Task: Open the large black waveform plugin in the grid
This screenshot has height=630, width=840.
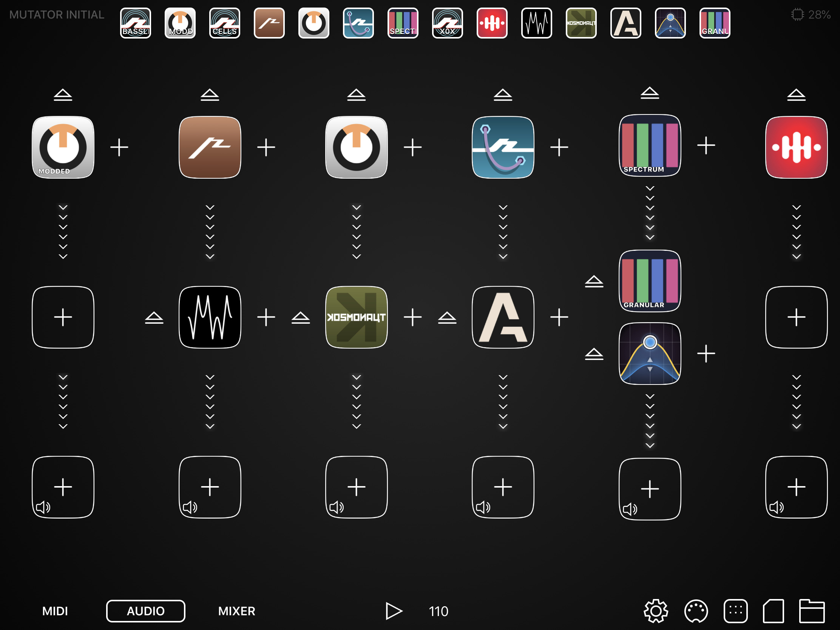Action: tap(210, 317)
